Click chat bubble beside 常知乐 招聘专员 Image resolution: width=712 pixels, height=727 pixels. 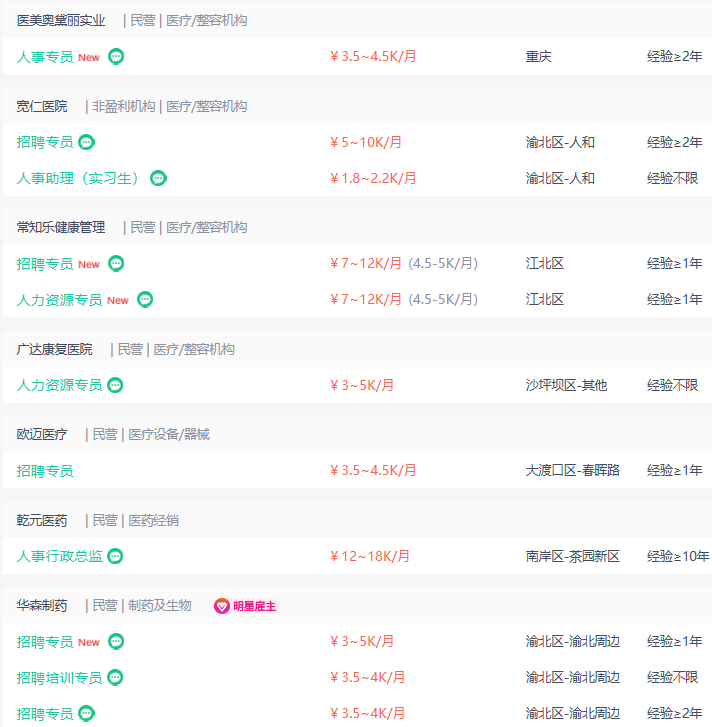tap(116, 264)
